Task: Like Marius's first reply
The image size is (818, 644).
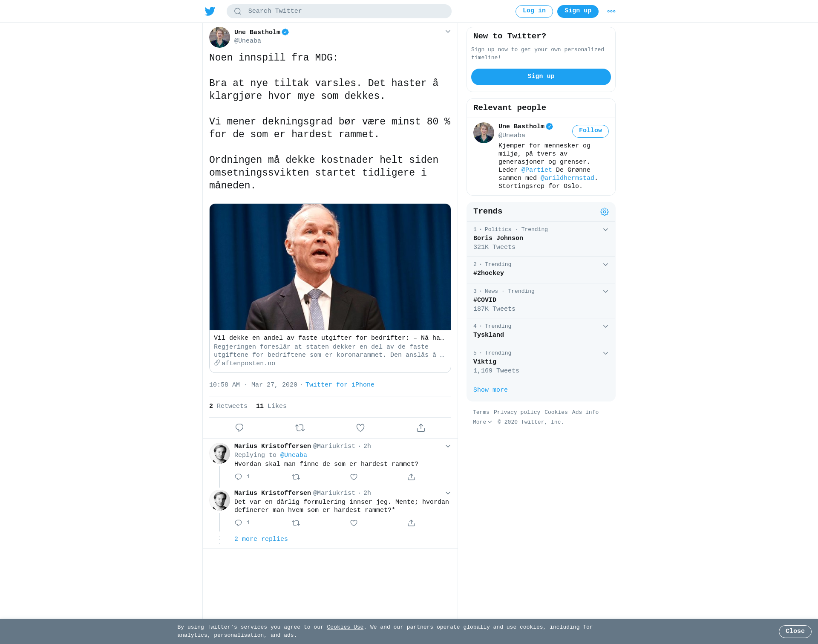Action: pos(354,477)
